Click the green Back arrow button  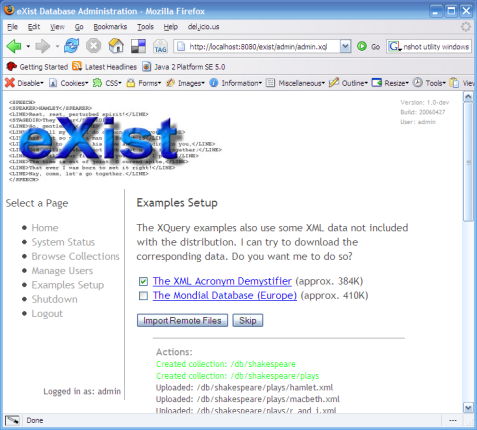click(14, 46)
